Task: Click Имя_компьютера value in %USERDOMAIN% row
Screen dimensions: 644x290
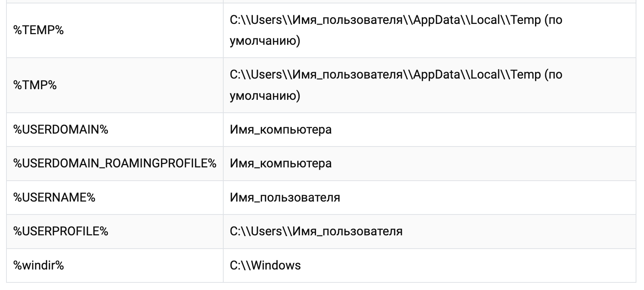Action: pyautogui.click(x=281, y=129)
